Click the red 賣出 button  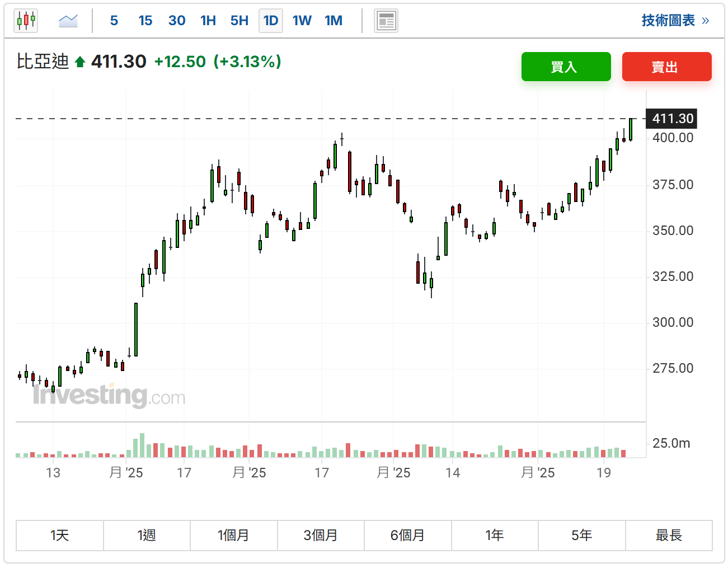667,67
